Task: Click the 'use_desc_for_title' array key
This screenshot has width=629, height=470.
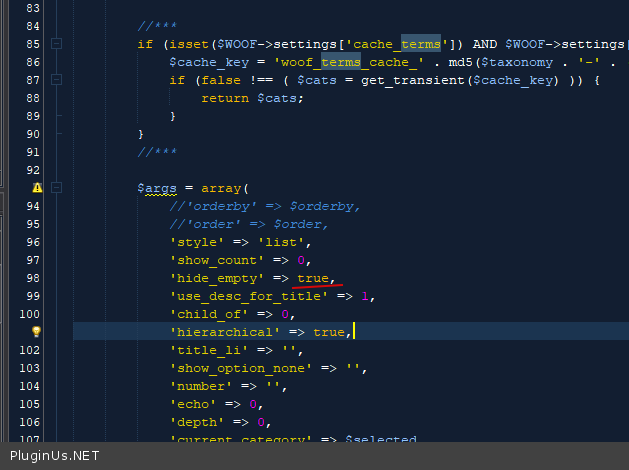Action: 248,296
